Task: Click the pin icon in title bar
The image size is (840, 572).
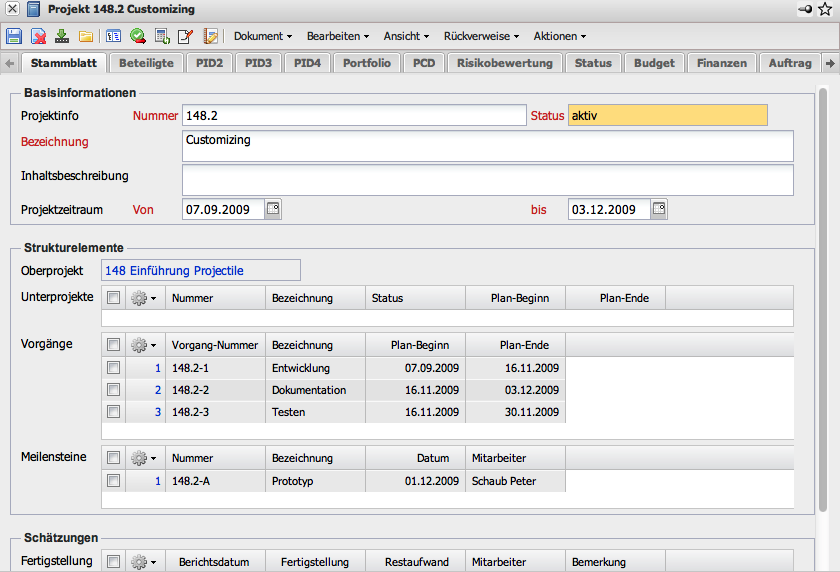Action: pos(806,9)
